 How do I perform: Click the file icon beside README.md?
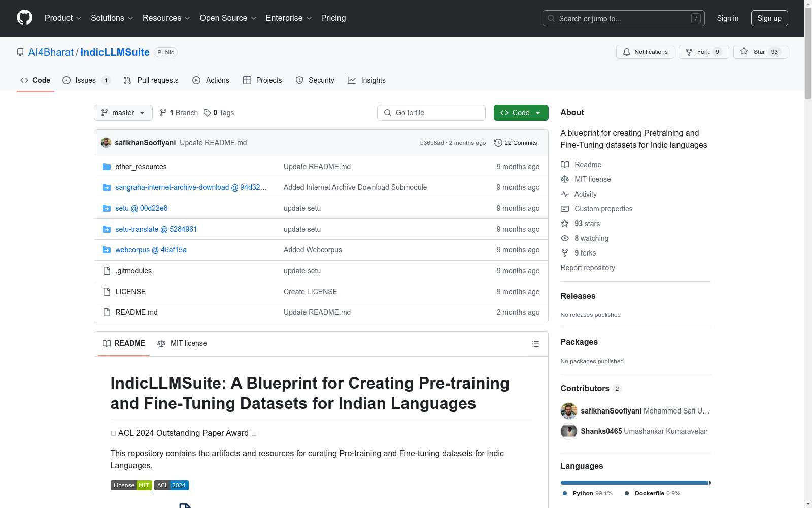(107, 312)
